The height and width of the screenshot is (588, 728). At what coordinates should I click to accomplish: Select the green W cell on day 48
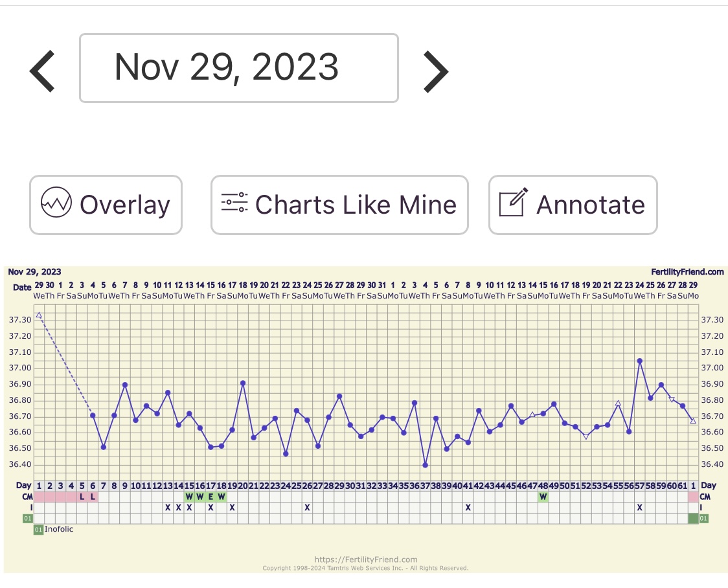pos(543,497)
